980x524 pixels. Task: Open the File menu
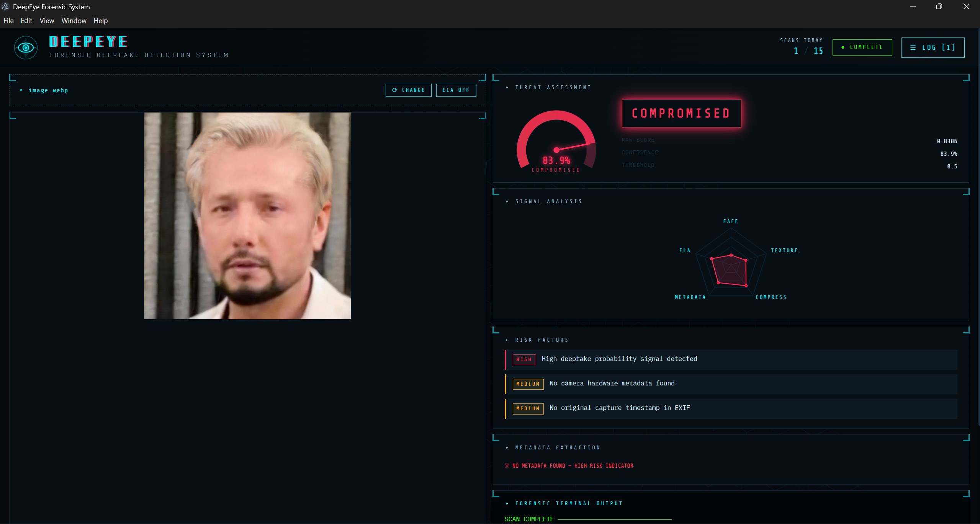click(8, 21)
